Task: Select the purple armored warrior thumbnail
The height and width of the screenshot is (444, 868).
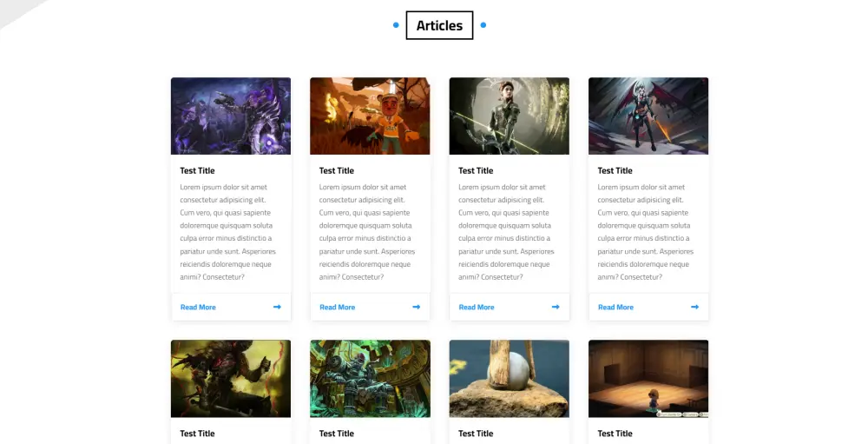Action: (231, 116)
